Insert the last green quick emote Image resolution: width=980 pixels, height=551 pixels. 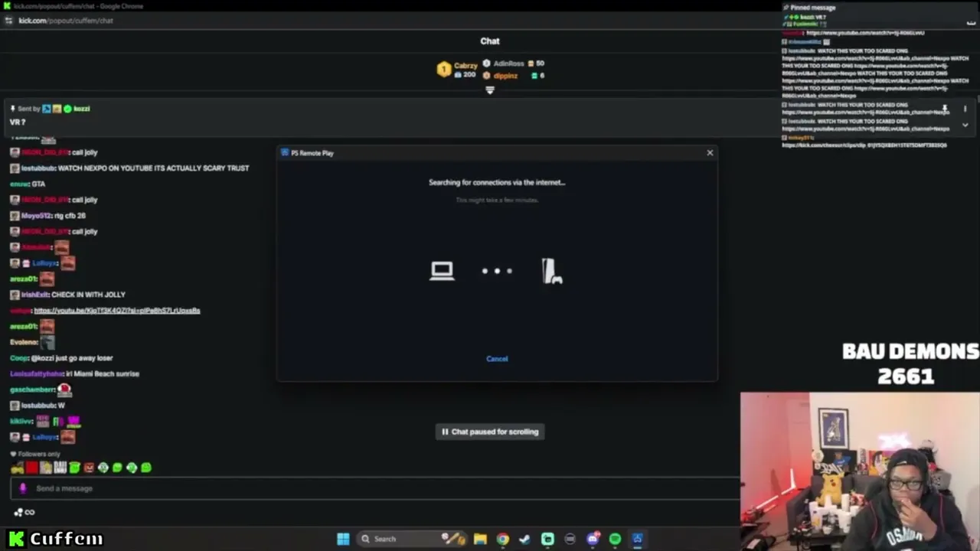(146, 468)
